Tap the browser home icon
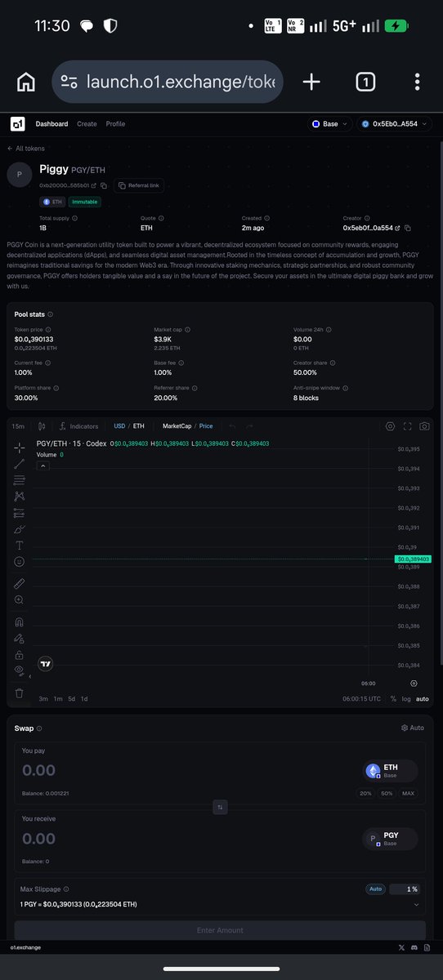Viewport: 443px width, 980px height. pos(26,82)
